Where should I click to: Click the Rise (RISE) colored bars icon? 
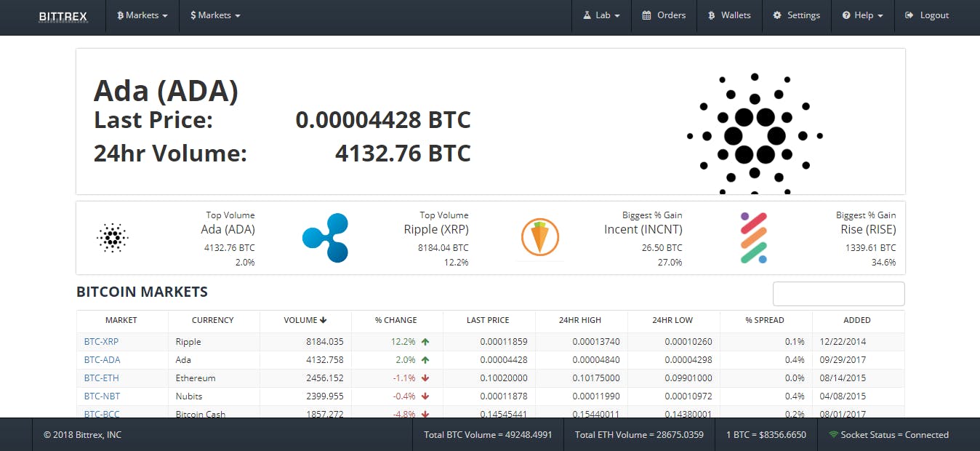coord(754,237)
